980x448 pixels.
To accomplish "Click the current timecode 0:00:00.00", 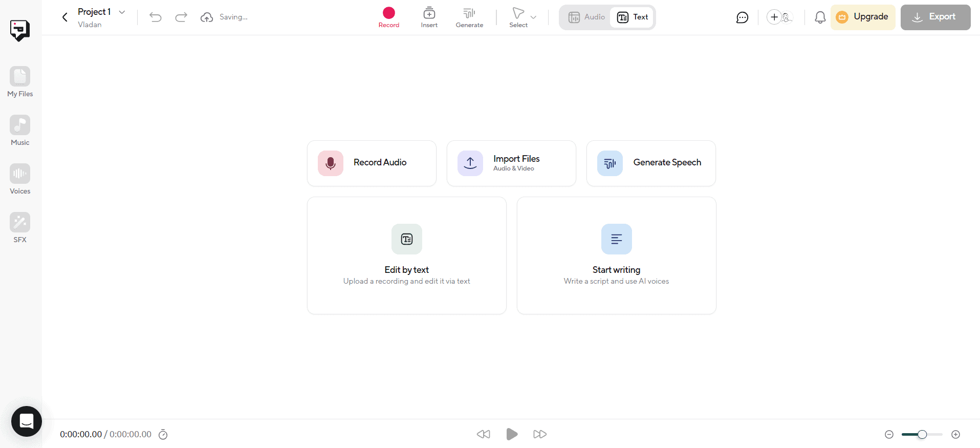I will [x=81, y=434].
